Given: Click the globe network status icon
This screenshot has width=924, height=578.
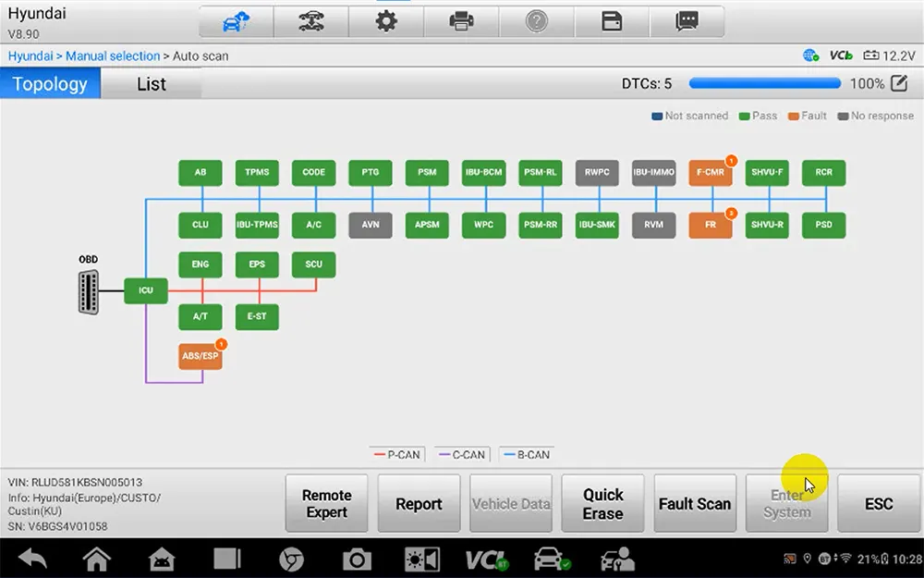Looking at the screenshot, I should tap(811, 55).
